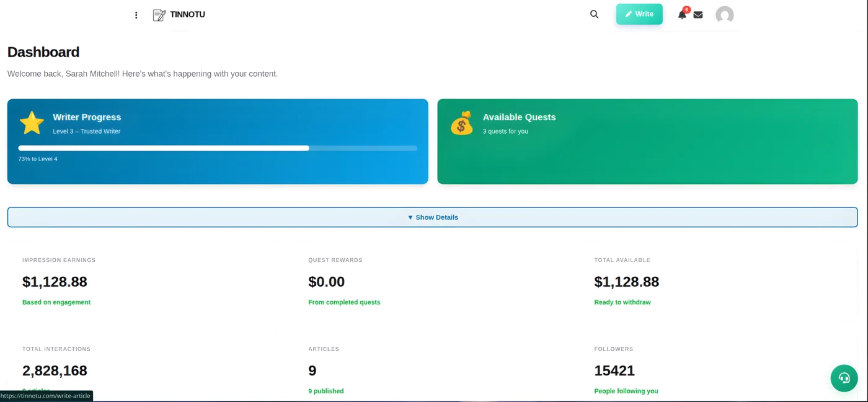This screenshot has width=868, height=402.
Task: Open the search magnifier icon
Action: [594, 14]
